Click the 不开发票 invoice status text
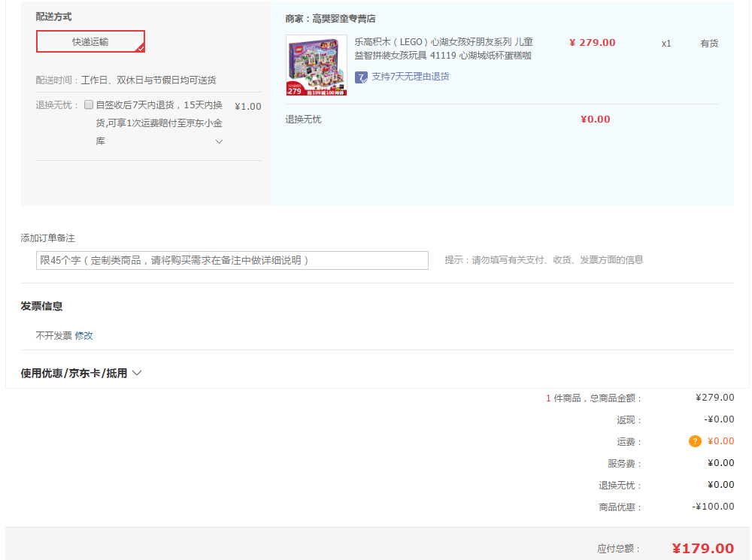The height and width of the screenshot is (560, 752). pyautogui.click(x=53, y=335)
